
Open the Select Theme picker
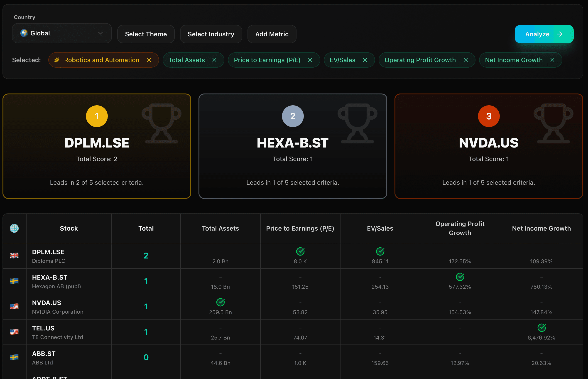click(x=146, y=34)
